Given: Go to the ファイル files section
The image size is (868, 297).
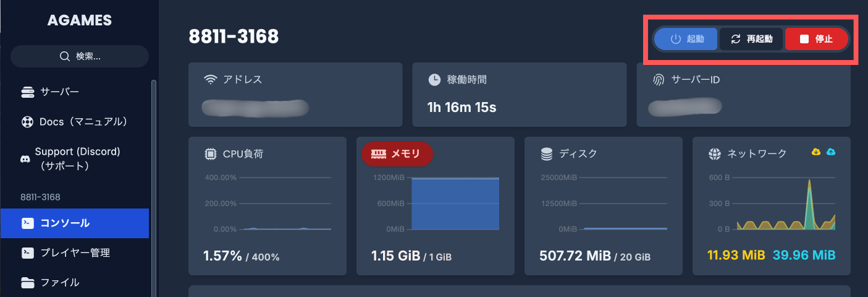Looking at the screenshot, I should (x=60, y=283).
